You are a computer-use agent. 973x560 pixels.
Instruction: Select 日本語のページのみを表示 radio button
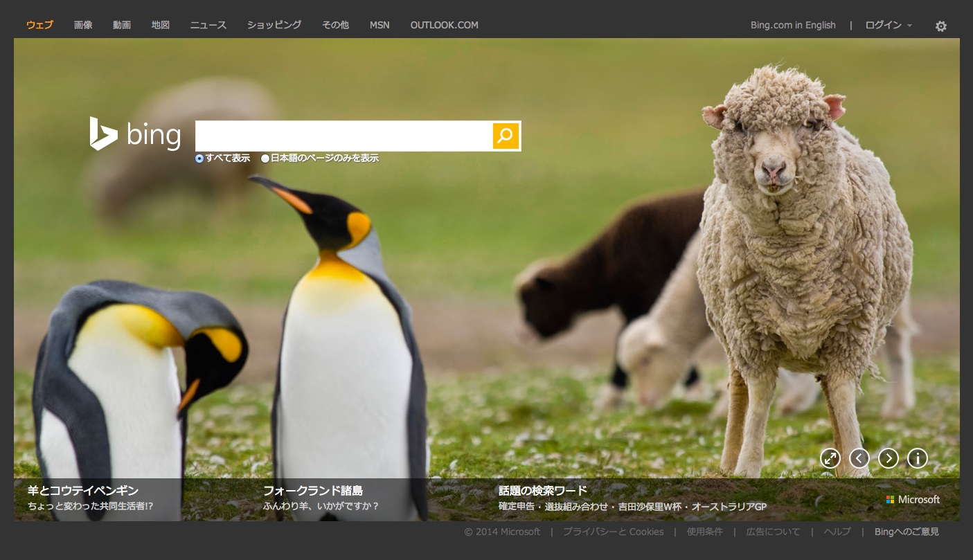click(265, 159)
